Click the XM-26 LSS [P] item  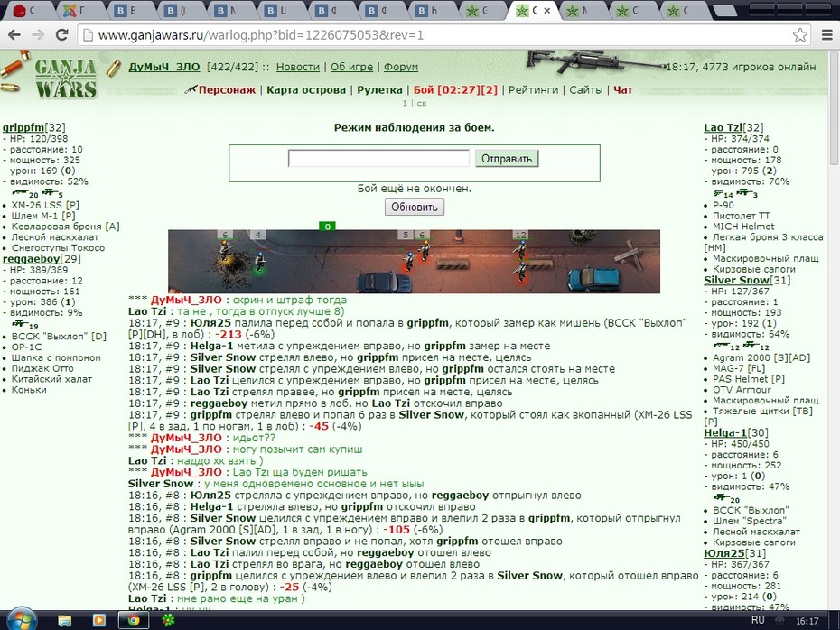pos(45,205)
